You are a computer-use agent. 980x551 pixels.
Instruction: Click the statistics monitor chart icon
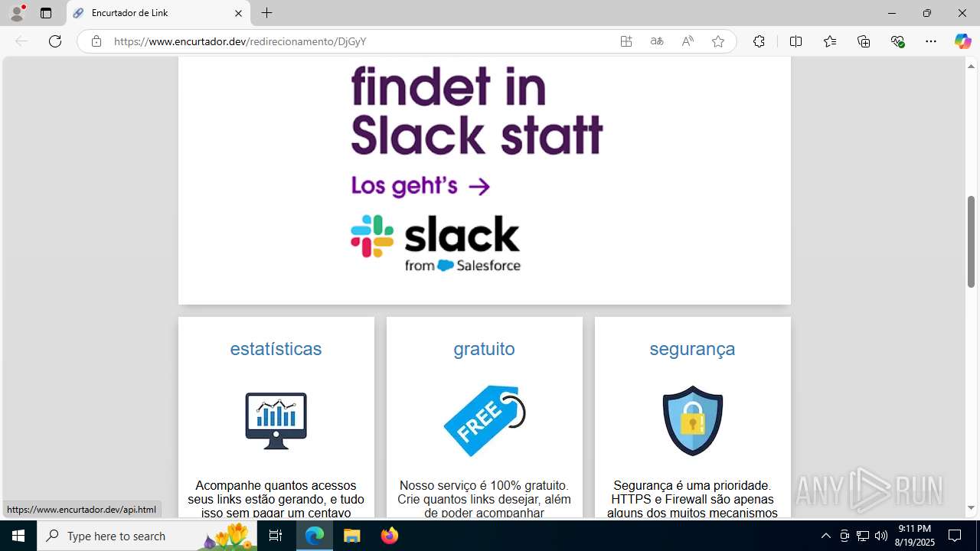(276, 420)
